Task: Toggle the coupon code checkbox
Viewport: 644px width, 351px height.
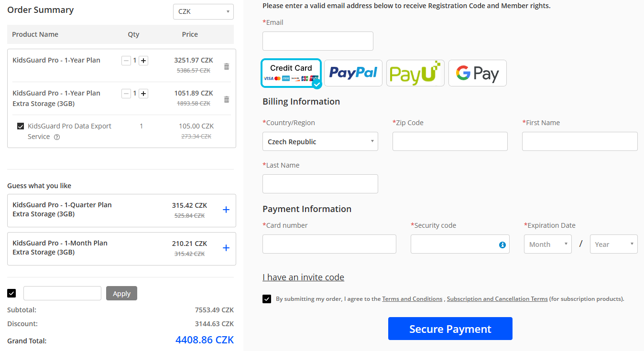Action: [x=12, y=293]
